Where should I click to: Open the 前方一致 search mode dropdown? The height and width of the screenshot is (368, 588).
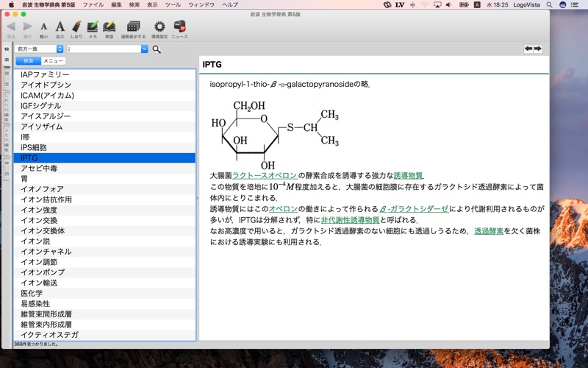(x=39, y=49)
